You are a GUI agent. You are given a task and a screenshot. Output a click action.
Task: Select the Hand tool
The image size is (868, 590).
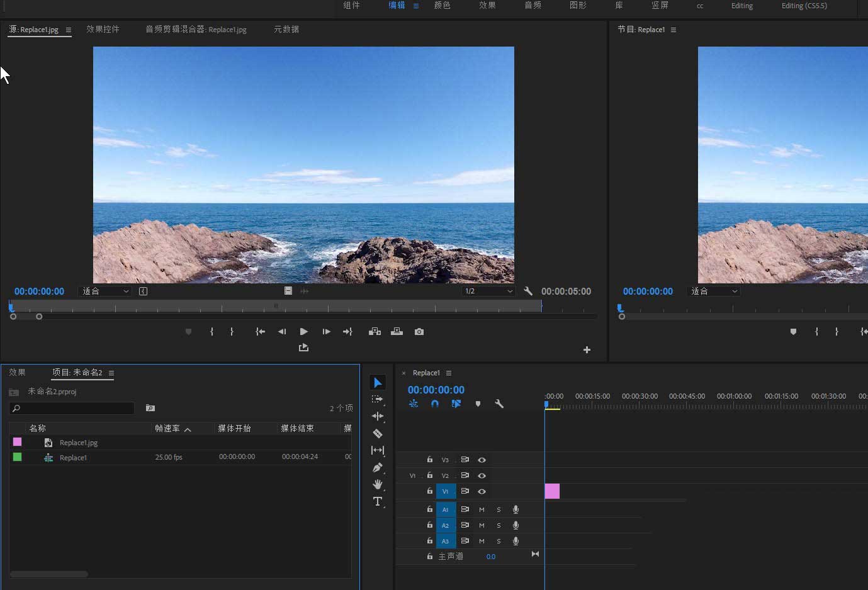(x=378, y=484)
